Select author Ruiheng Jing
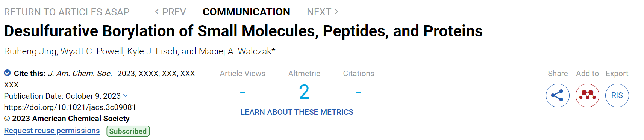 coord(30,51)
